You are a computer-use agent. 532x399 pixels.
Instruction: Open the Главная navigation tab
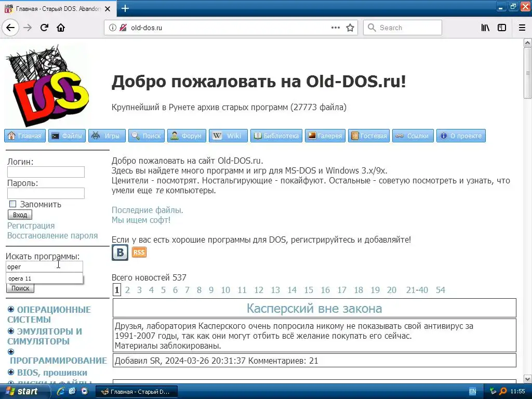click(x=25, y=136)
